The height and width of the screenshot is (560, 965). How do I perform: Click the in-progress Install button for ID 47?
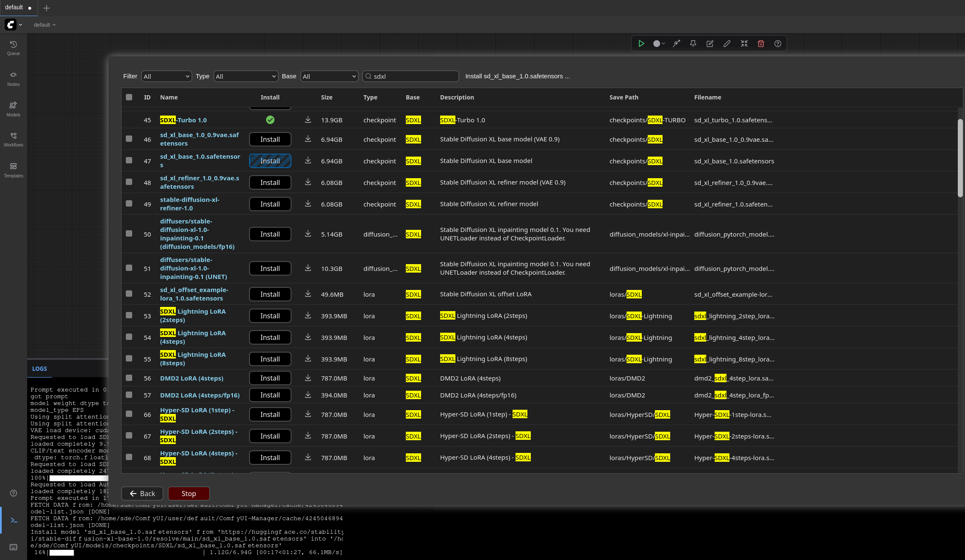pyautogui.click(x=270, y=161)
